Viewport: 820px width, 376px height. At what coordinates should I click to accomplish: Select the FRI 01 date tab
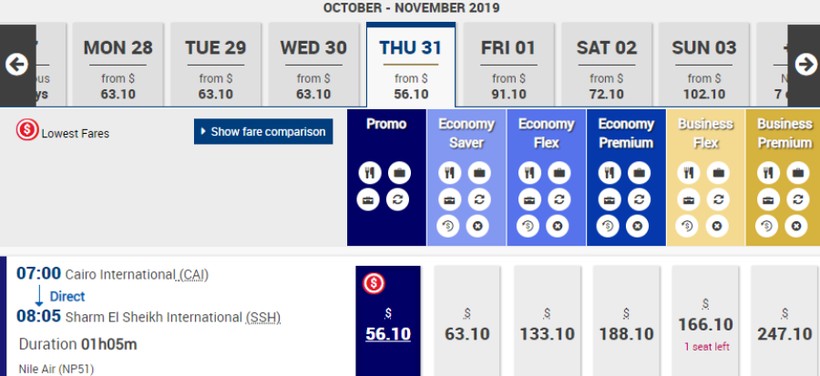508,65
